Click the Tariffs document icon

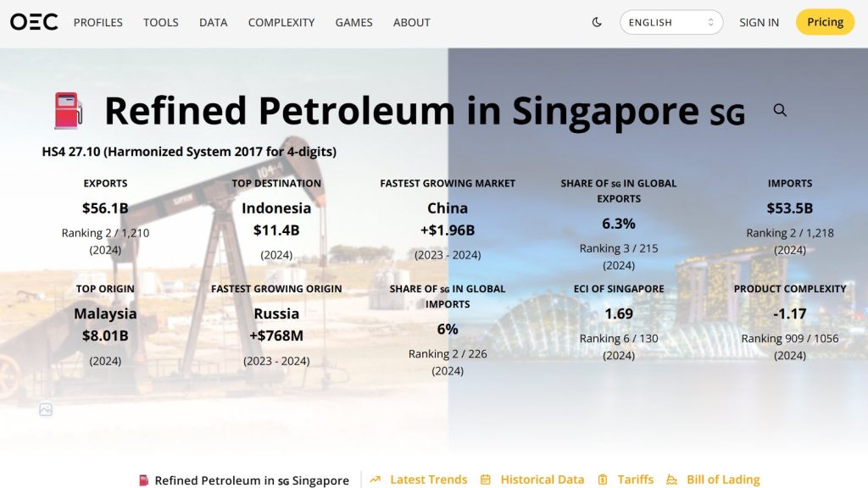tap(603, 480)
